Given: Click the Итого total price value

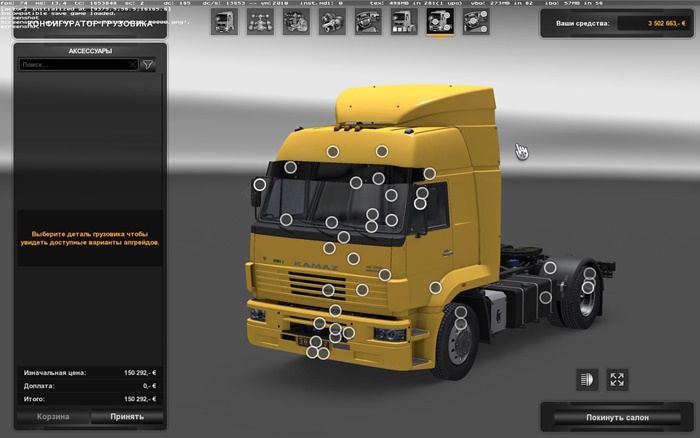Looking at the screenshot, I should point(140,399).
